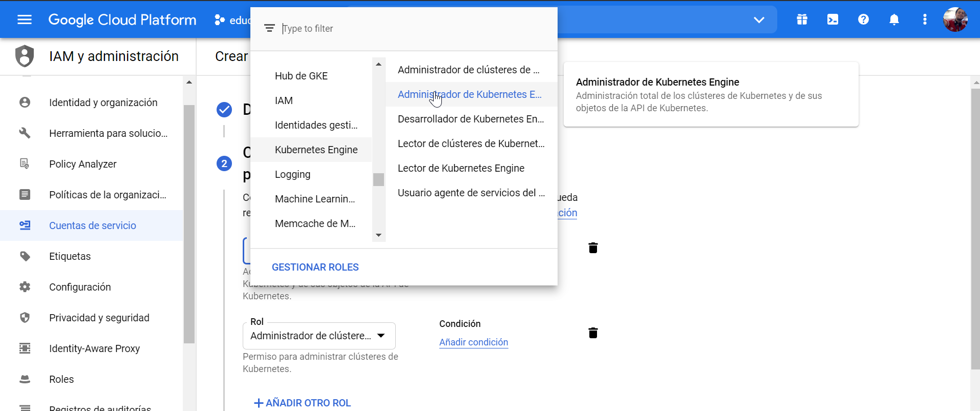Open Herramienta para solucionar problems entry
980x411 pixels.
coord(109,133)
